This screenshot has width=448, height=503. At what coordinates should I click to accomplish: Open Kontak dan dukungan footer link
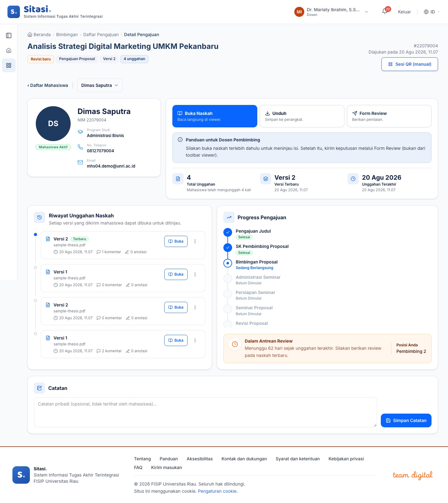[244, 459]
